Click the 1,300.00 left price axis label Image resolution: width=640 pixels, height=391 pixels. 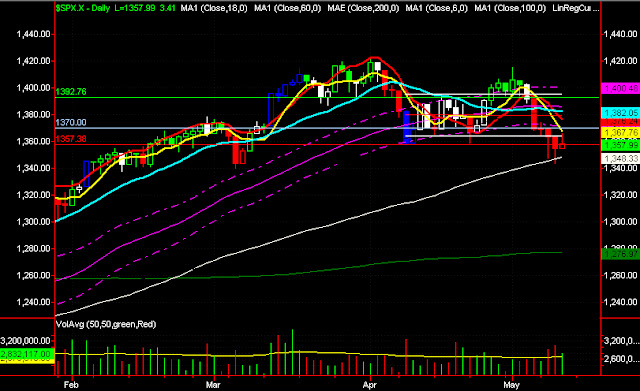point(33,222)
